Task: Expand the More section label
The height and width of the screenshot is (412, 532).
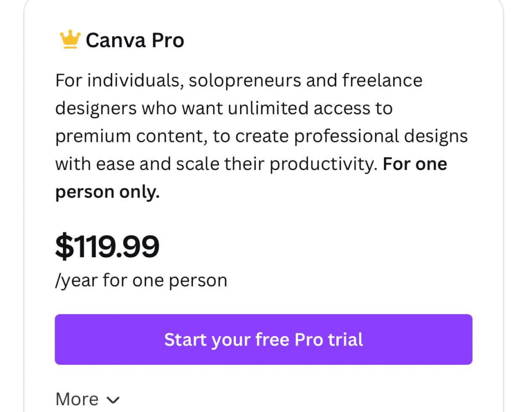Action: click(77, 399)
